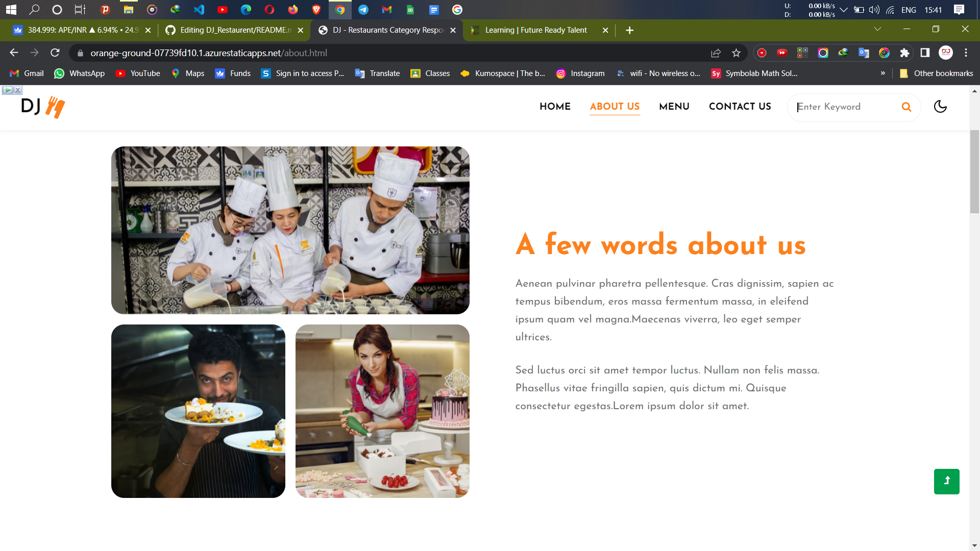
Task: Click the orange search magnifier icon
Action: pyautogui.click(x=906, y=107)
